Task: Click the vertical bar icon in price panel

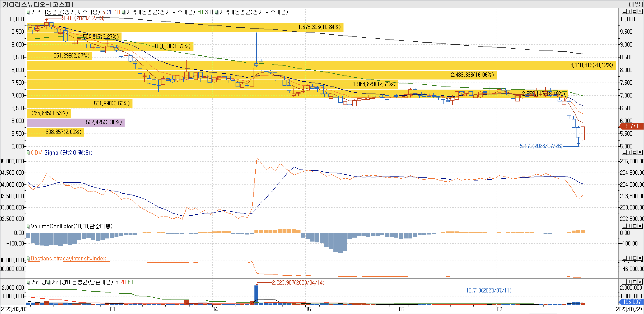Action: [630, 11]
